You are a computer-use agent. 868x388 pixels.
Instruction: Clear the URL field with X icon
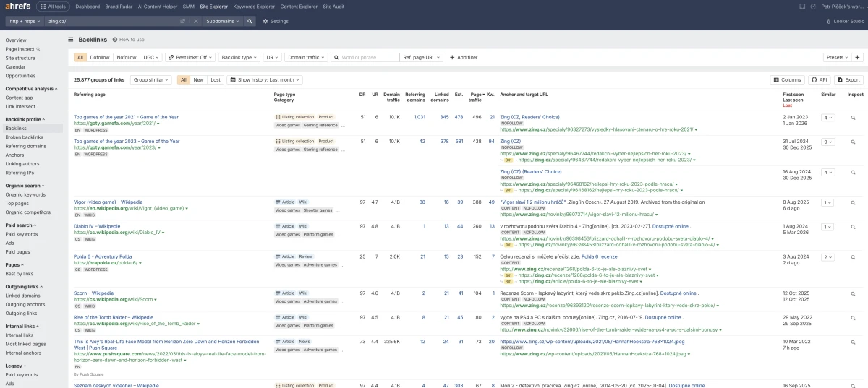click(196, 21)
